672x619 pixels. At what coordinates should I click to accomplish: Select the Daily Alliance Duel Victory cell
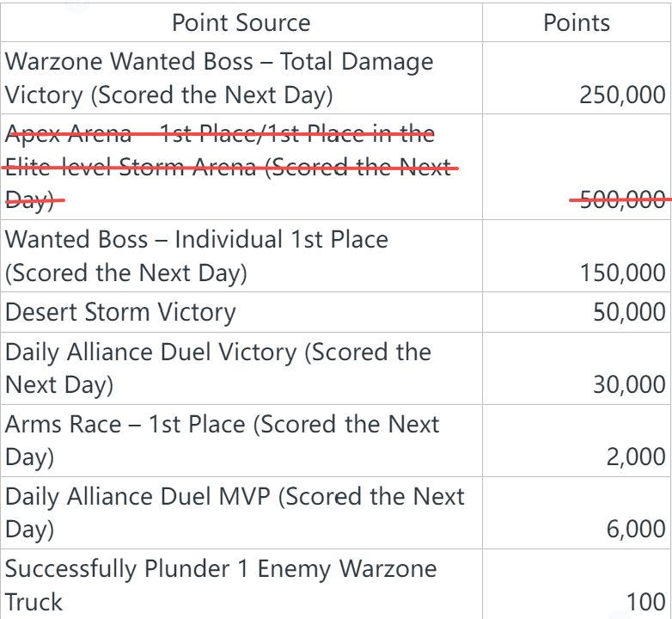[x=218, y=368]
